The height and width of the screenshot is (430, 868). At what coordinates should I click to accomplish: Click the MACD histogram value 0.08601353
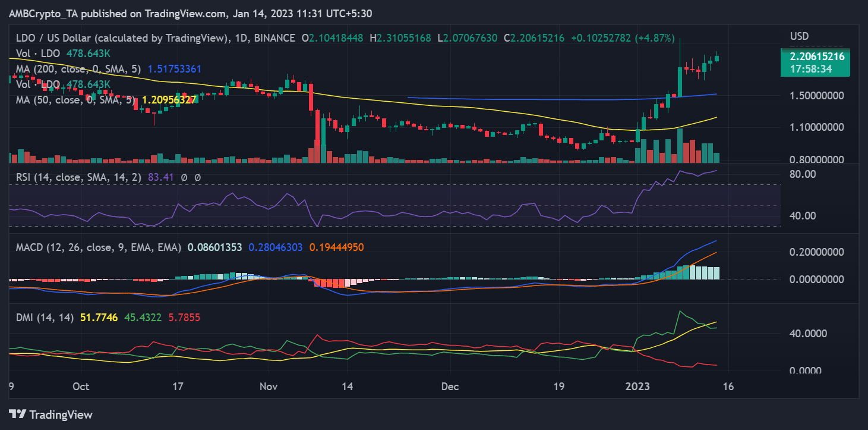[x=214, y=247]
